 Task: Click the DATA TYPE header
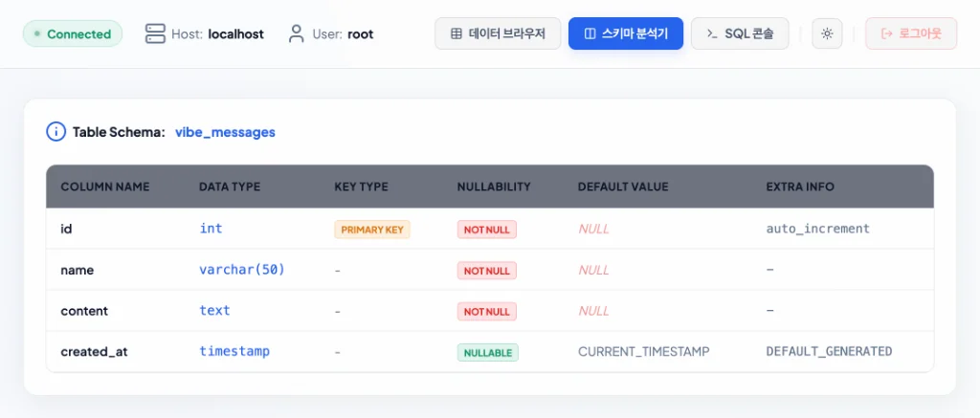(x=230, y=187)
